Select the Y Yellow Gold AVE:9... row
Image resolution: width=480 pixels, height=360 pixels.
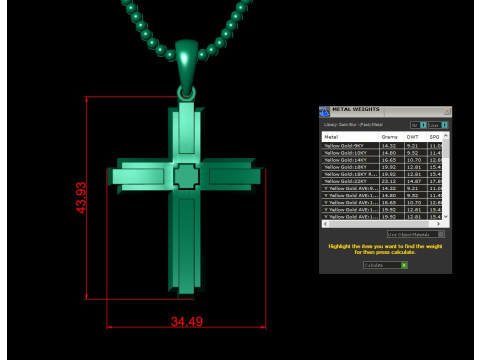click(x=382, y=188)
